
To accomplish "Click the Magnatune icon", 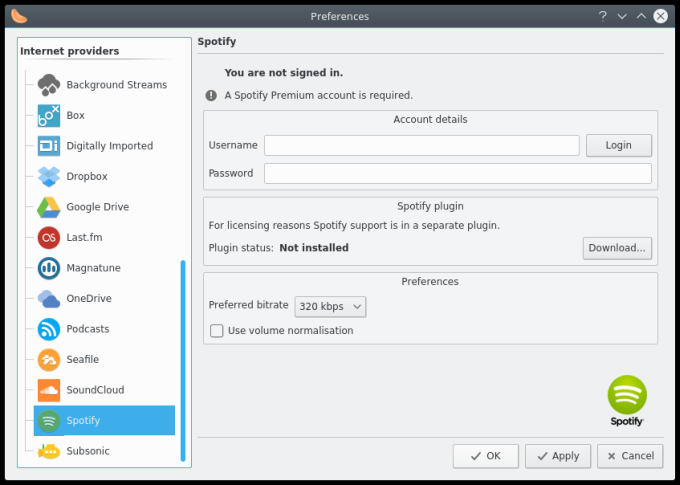I will 49,268.
